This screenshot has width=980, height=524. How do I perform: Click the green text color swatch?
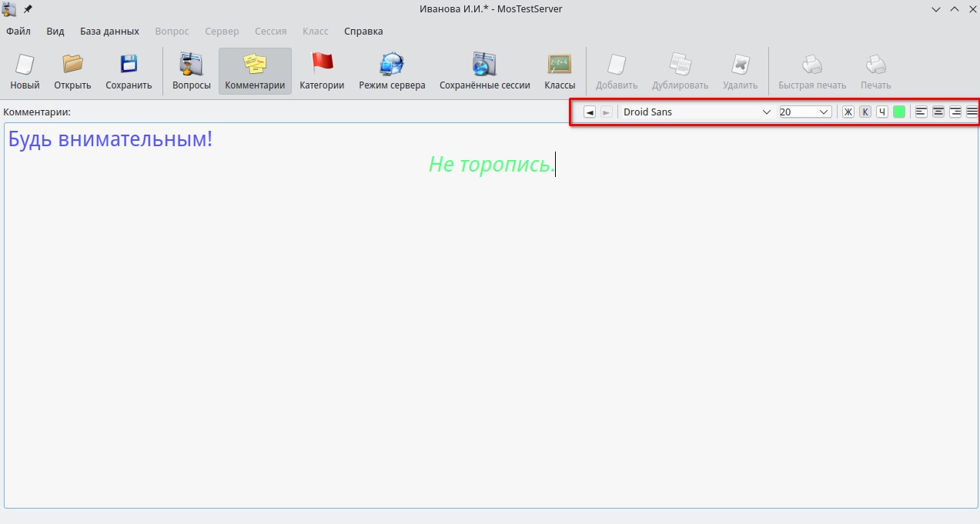click(899, 112)
